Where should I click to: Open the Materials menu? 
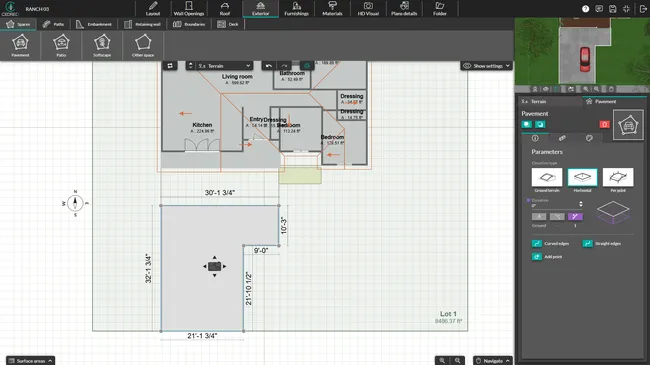[332, 8]
